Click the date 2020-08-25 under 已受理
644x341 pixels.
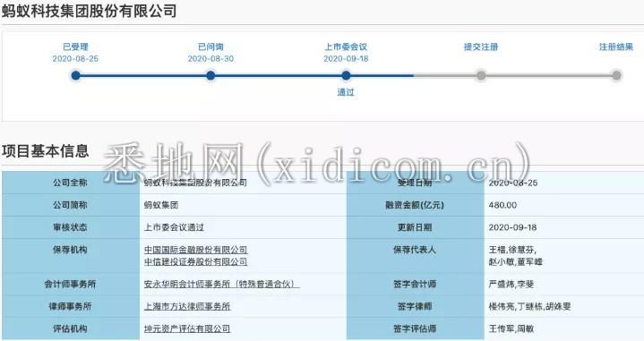(x=75, y=59)
